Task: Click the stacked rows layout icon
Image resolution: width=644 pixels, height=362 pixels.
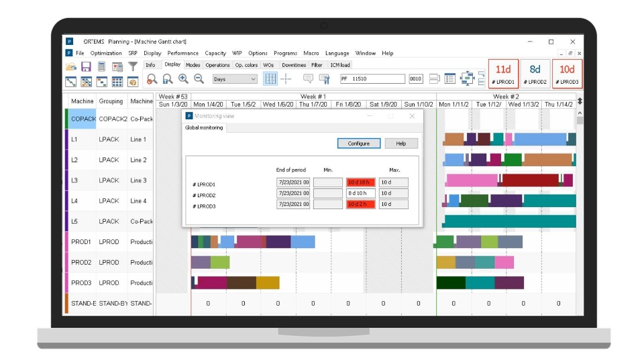Action: click(434, 78)
